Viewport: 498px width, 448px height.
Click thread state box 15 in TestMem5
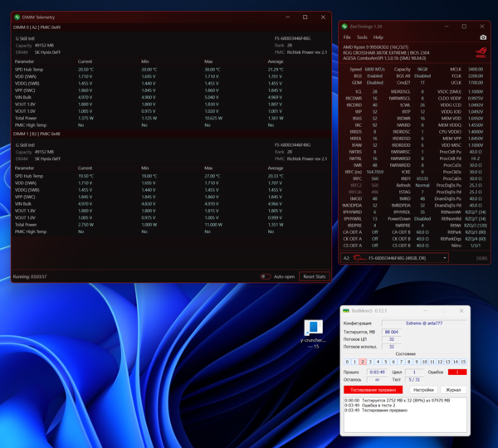coord(463,362)
